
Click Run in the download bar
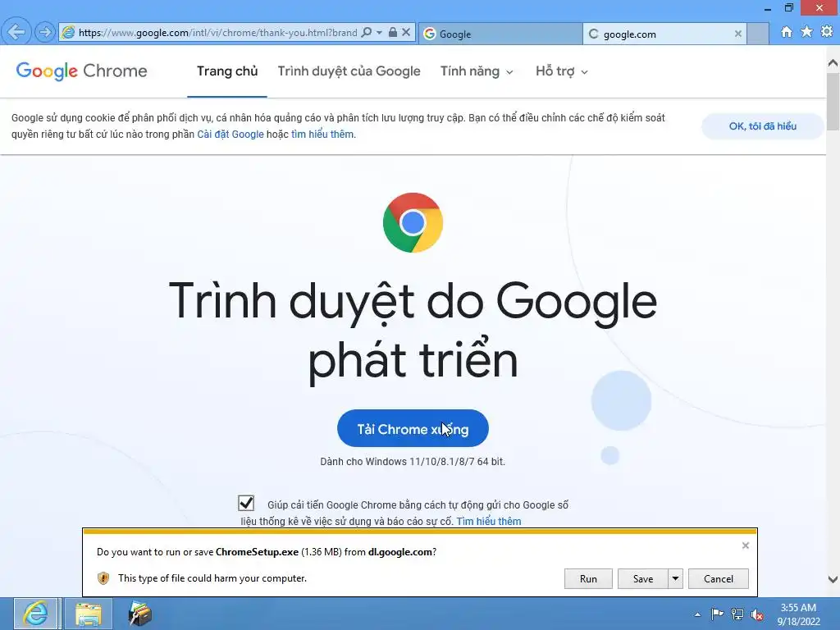(588, 578)
